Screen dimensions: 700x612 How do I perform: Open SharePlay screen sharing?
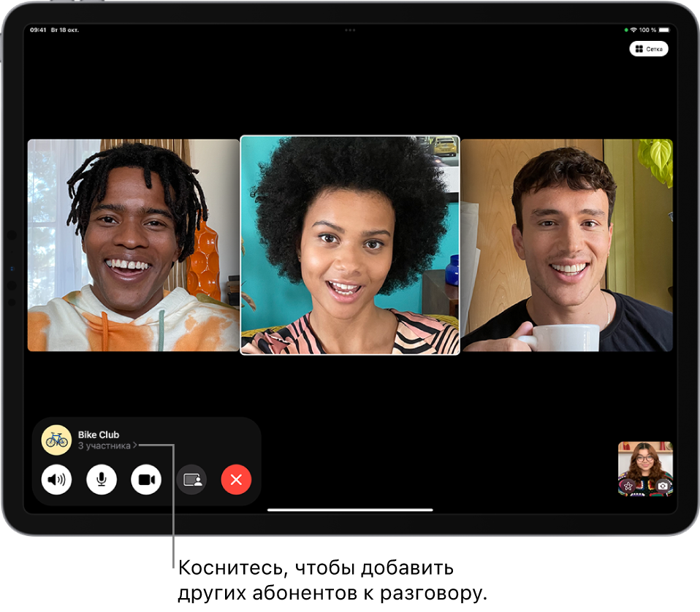tap(192, 480)
